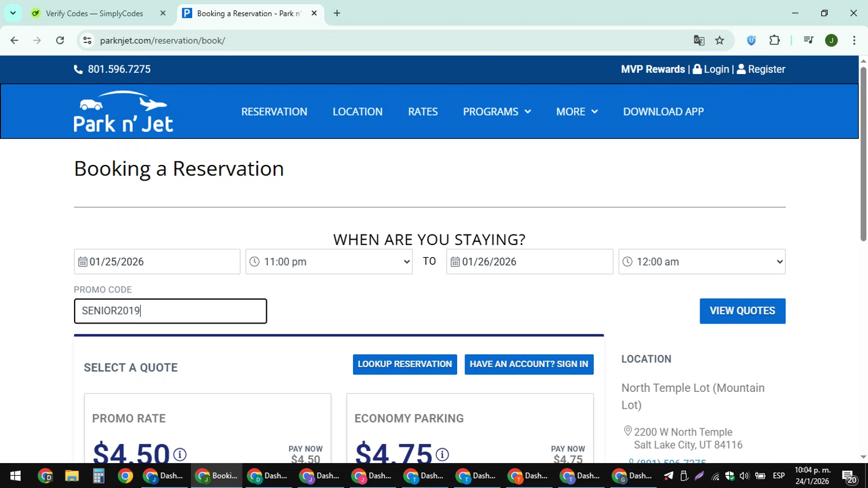The width and height of the screenshot is (868, 488).
Task: Click the browser back arrow
Action: tap(14, 41)
